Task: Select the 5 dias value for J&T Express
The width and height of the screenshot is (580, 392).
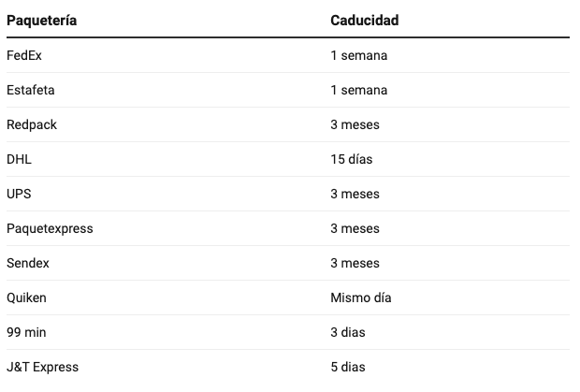Action: click(348, 367)
